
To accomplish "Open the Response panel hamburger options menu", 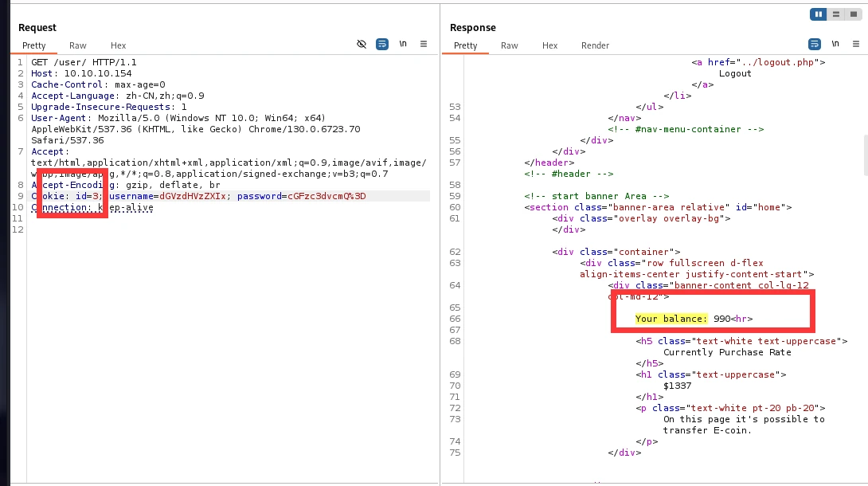I will click(x=856, y=45).
